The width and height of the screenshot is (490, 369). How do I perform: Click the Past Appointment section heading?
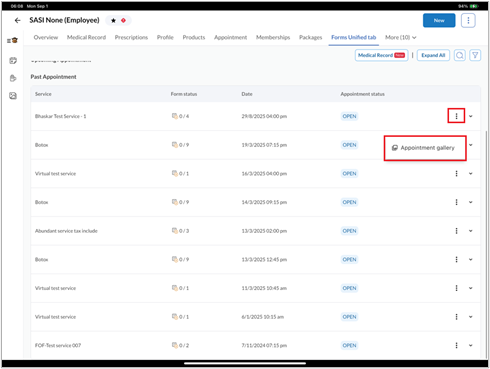pyautogui.click(x=53, y=77)
